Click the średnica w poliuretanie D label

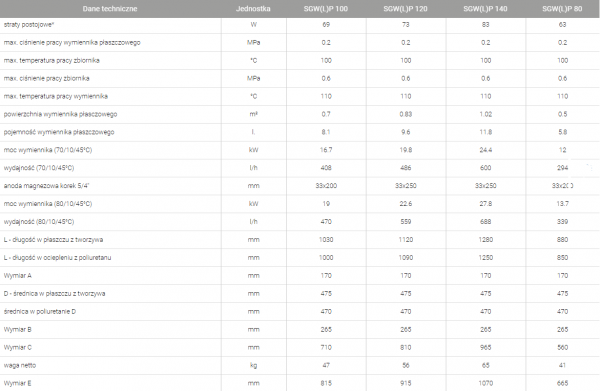(x=40, y=311)
